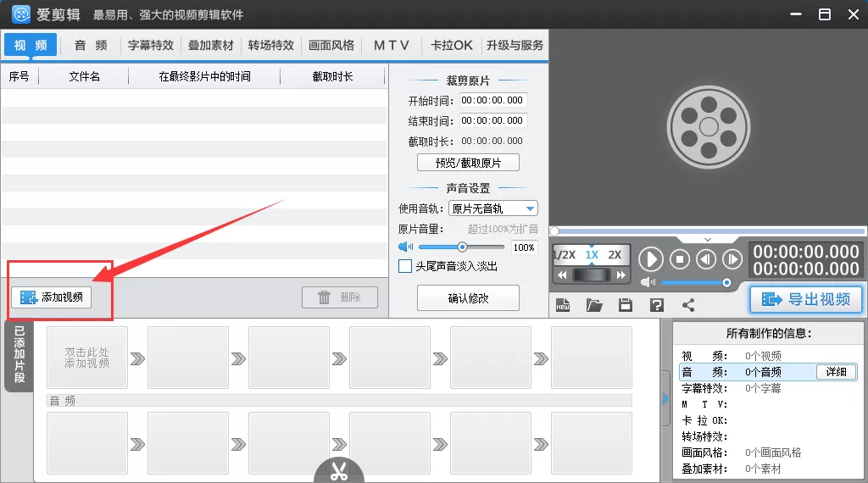Click the 删除 trash button
Image resolution: width=868 pixels, height=483 pixels.
340,297
